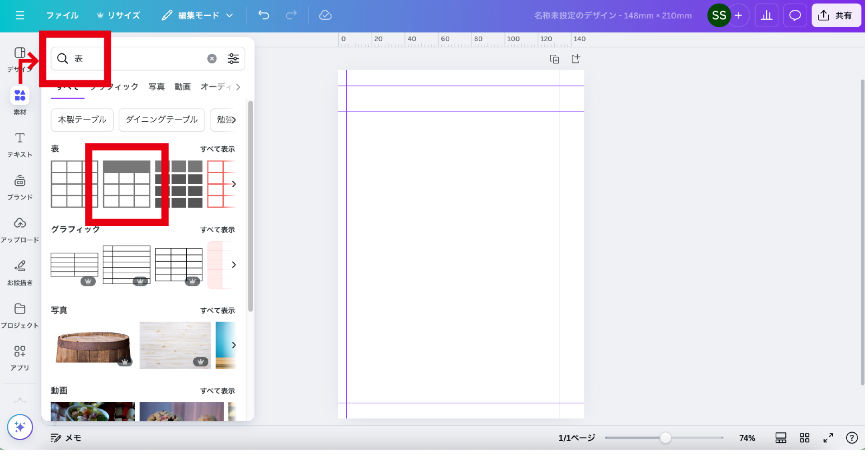868x456 pixels.
Task: Toggle the page thumbnails view
Action: (x=781, y=438)
